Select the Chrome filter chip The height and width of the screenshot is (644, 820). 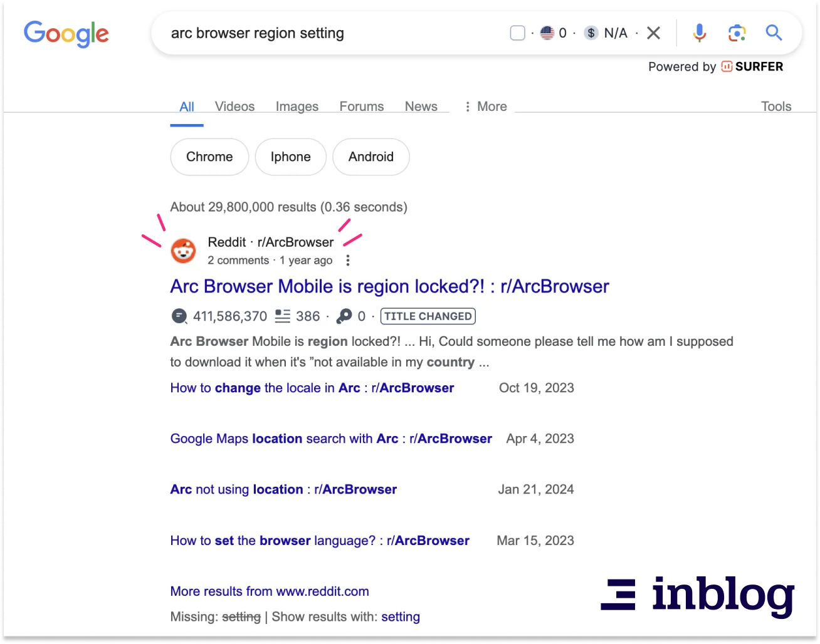[x=209, y=157]
